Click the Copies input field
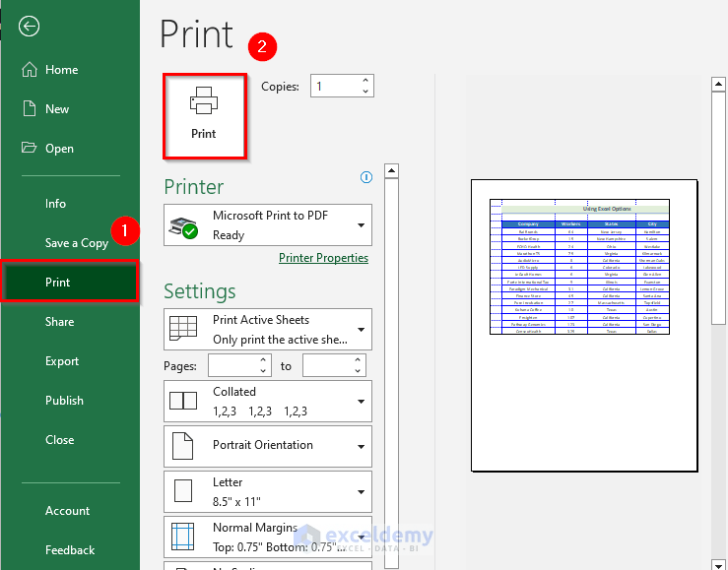The width and height of the screenshot is (728, 570). coord(342,86)
